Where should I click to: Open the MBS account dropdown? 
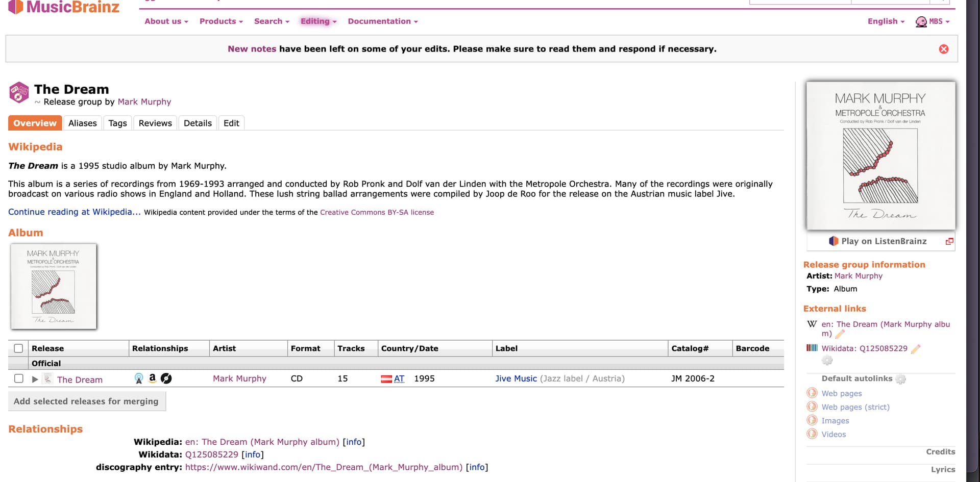[x=939, y=21]
